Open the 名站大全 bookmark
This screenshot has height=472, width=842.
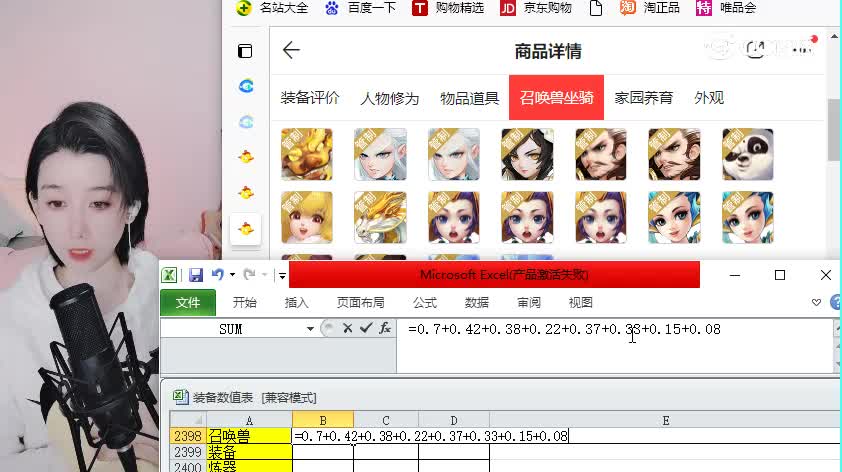click(273, 8)
